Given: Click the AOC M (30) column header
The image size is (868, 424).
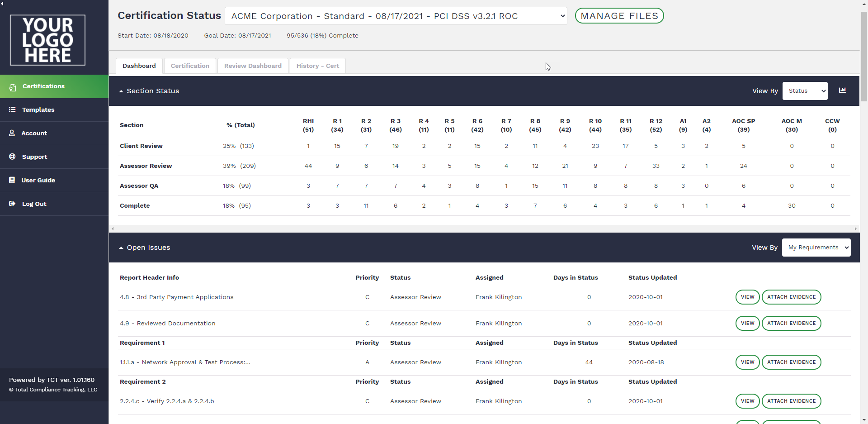Looking at the screenshot, I should point(792,125).
